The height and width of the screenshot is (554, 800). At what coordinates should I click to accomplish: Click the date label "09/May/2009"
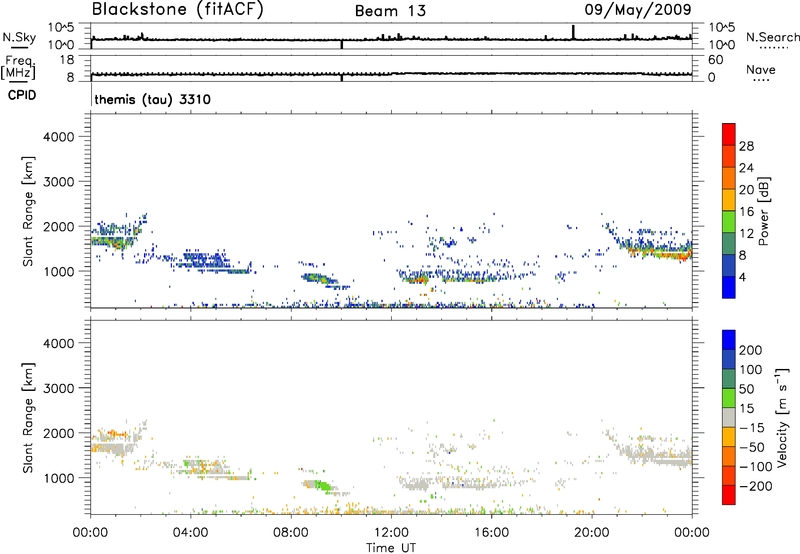[637, 10]
